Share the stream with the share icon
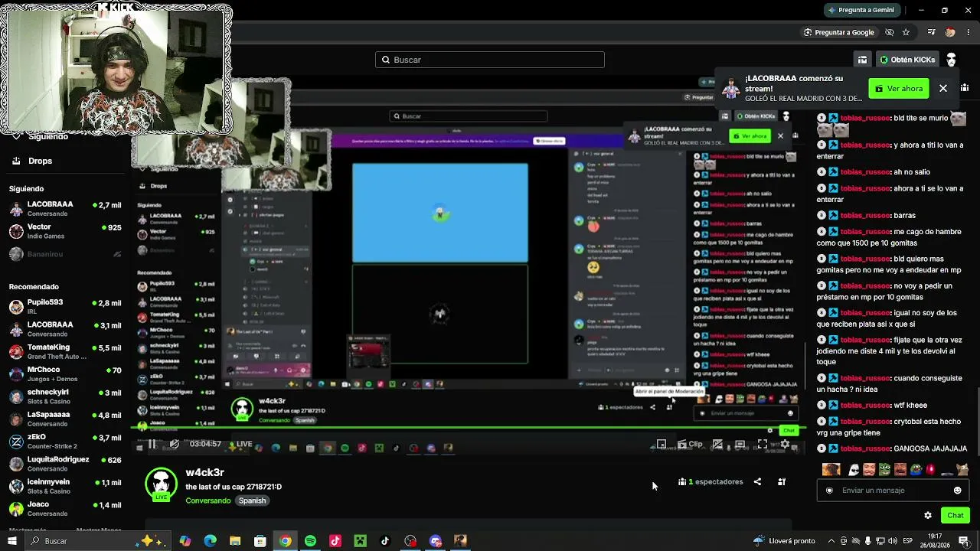 [757, 482]
